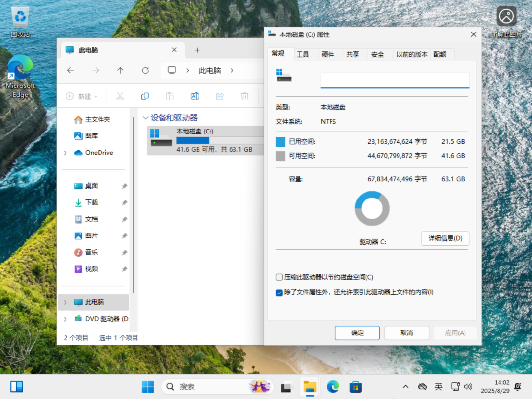Click the share icon in Explorer toolbar

220,97
